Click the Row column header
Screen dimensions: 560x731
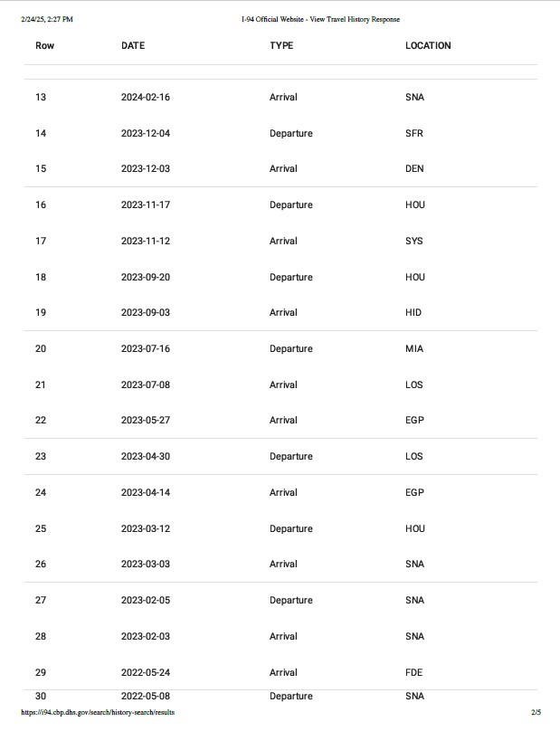click(x=44, y=45)
